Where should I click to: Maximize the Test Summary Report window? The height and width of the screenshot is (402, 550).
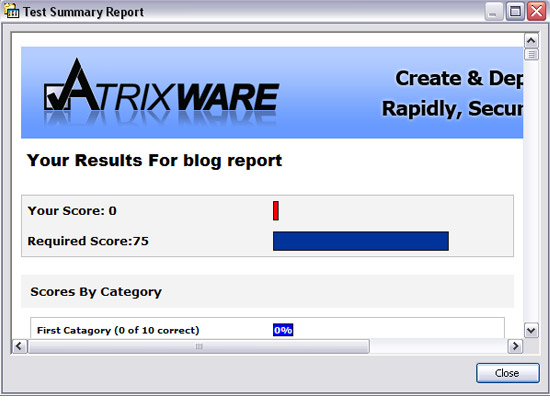[515, 12]
